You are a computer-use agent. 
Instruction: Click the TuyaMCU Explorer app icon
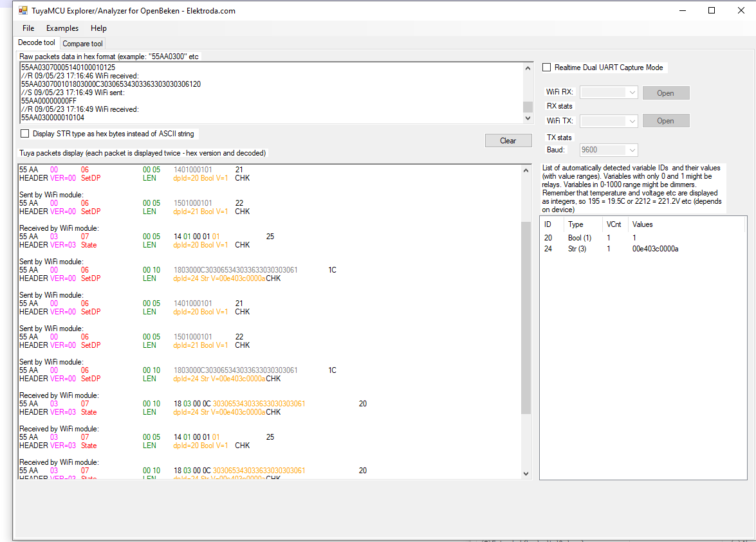click(x=23, y=10)
